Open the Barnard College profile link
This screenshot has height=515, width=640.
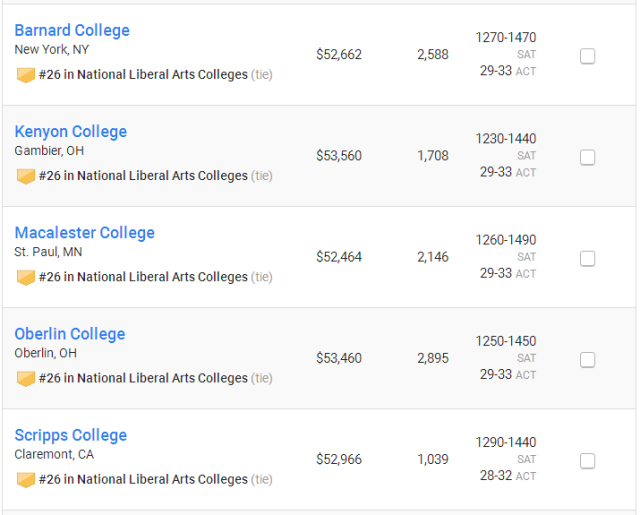(72, 31)
